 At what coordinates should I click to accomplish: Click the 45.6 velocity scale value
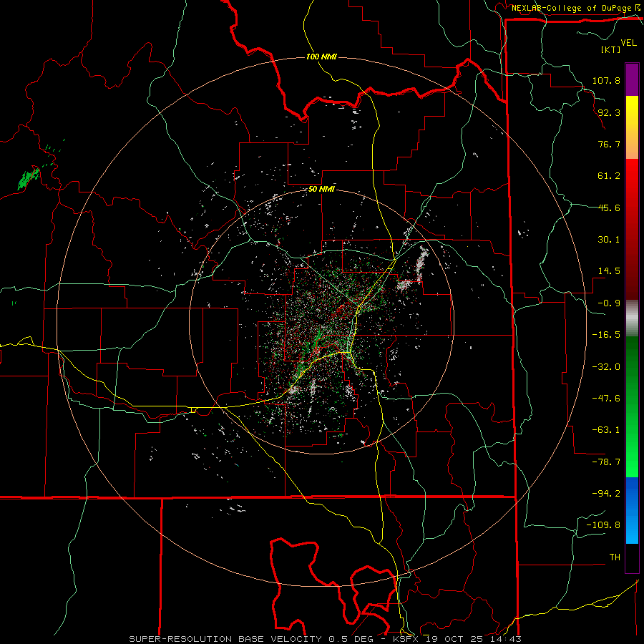click(x=609, y=208)
